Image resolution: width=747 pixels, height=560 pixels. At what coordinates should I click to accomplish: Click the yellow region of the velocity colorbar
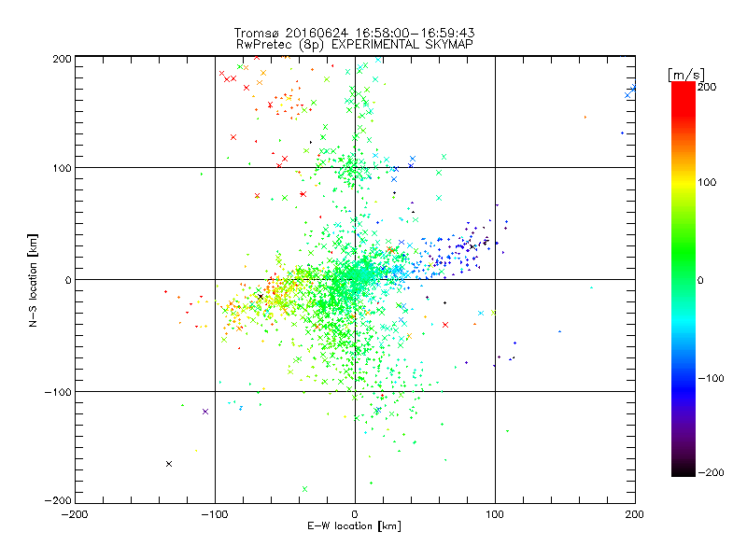684,184
